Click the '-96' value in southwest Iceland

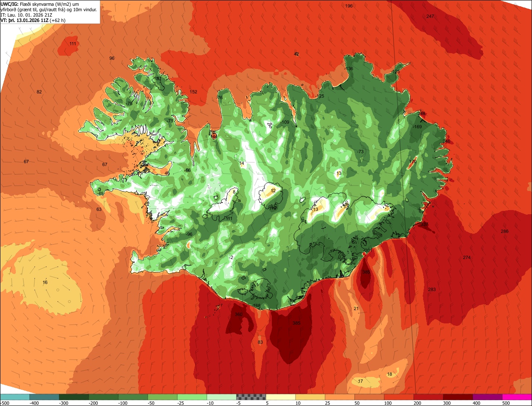tap(189, 234)
